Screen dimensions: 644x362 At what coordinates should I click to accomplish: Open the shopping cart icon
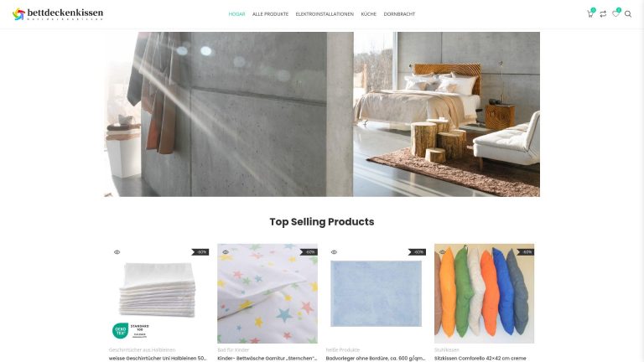[x=590, y=13]
